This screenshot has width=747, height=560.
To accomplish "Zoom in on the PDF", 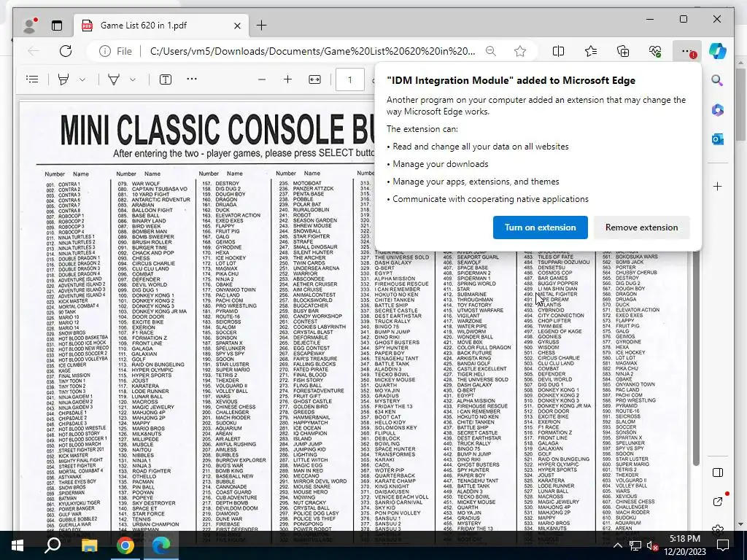I will tap(287, 79).
